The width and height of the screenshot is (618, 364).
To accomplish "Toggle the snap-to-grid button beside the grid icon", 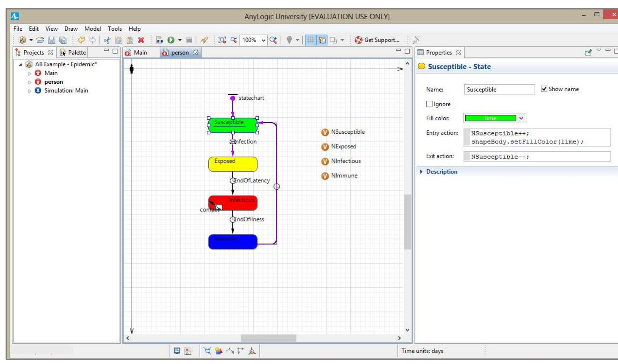I will click(x=322, y=40).
